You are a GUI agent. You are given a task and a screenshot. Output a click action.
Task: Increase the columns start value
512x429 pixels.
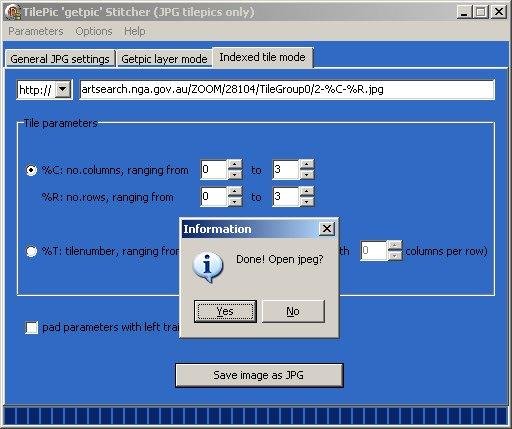click(x=235, y=165)
